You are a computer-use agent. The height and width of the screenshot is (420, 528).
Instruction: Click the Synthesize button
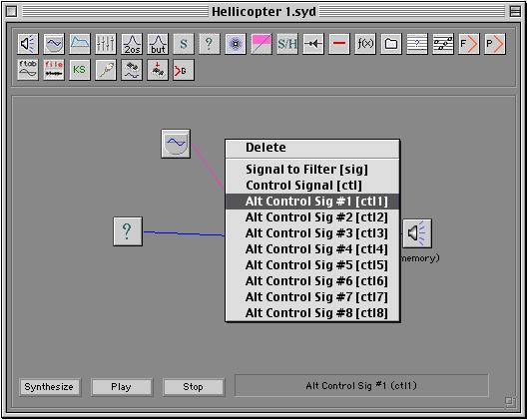pos(49,387)
